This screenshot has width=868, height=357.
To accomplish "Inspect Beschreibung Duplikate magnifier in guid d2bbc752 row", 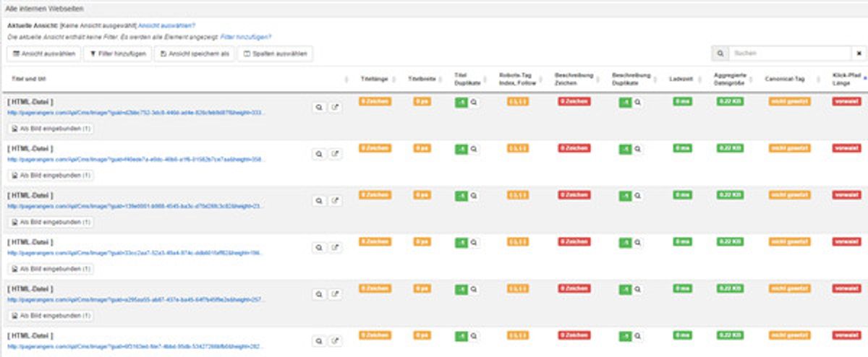I will click(638, 103).
